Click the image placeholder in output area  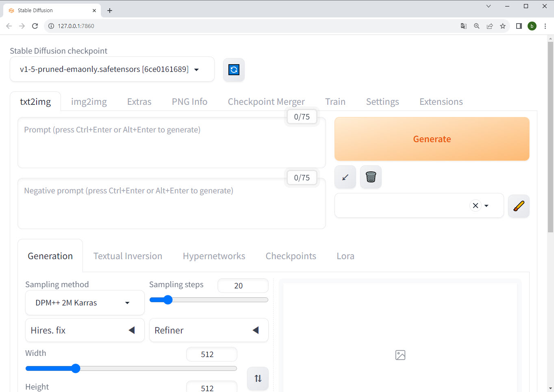400,355
